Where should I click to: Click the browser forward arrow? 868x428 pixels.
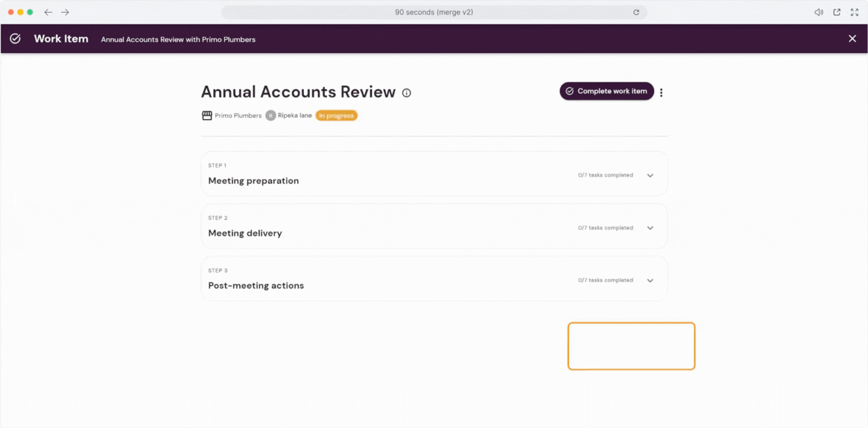(65, 12)
